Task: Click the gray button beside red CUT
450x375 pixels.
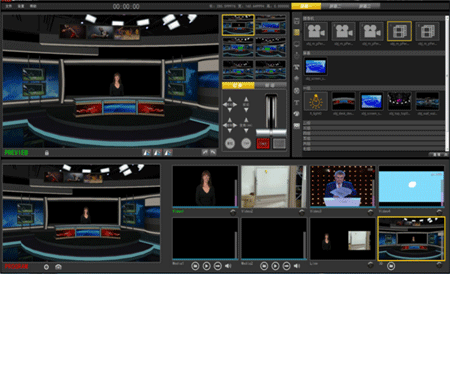Action: (x=279, y=143)
